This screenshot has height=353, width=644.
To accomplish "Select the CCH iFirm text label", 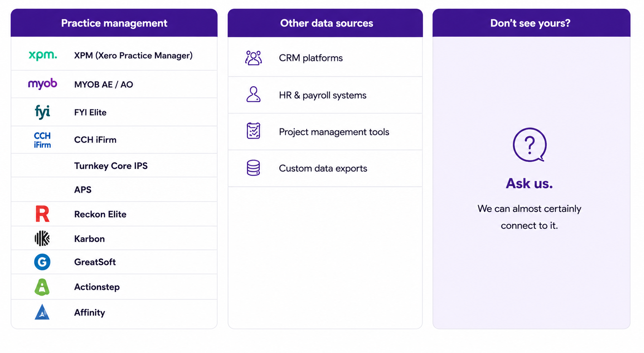I will pos(95,140).
